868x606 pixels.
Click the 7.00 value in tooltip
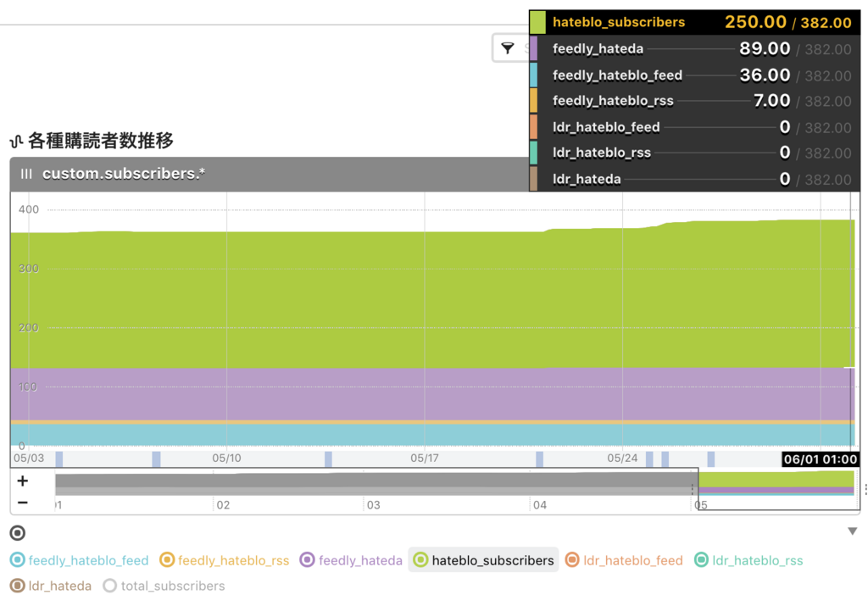(x=771, y=101)
